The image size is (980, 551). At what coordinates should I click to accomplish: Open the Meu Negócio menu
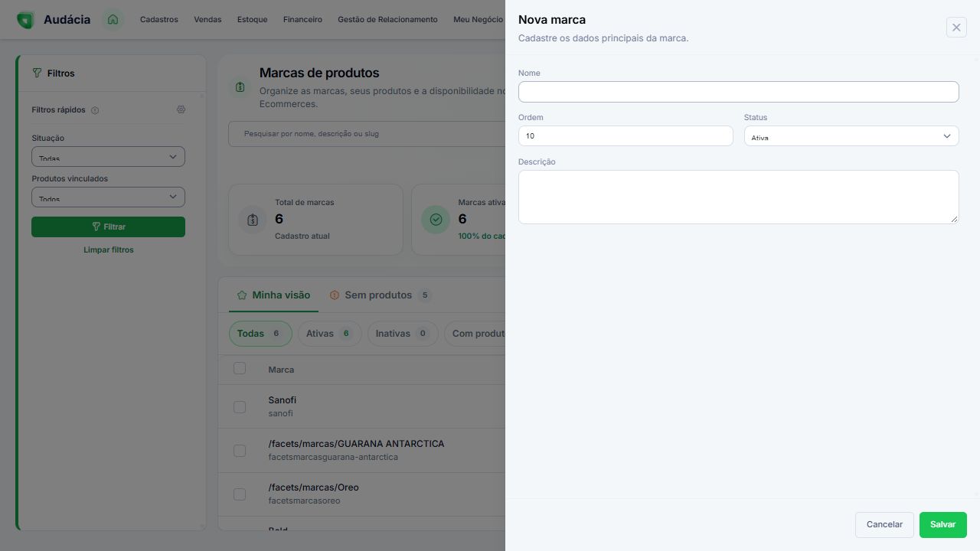478,20
